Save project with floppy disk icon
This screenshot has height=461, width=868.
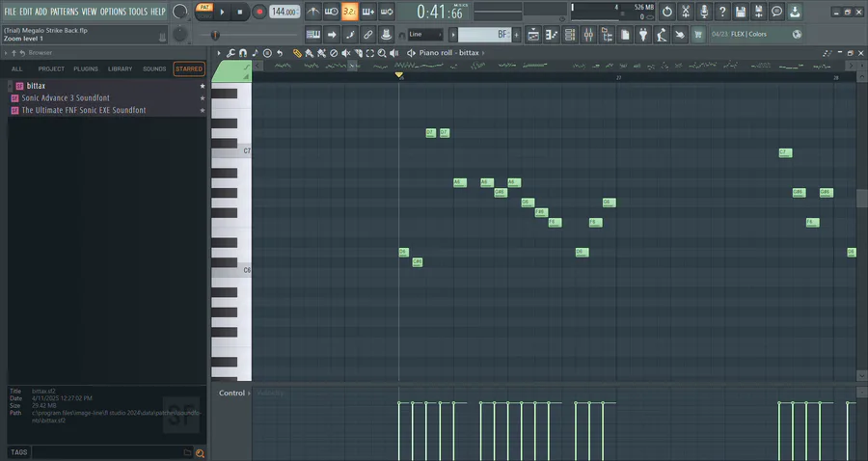(740, 12)
